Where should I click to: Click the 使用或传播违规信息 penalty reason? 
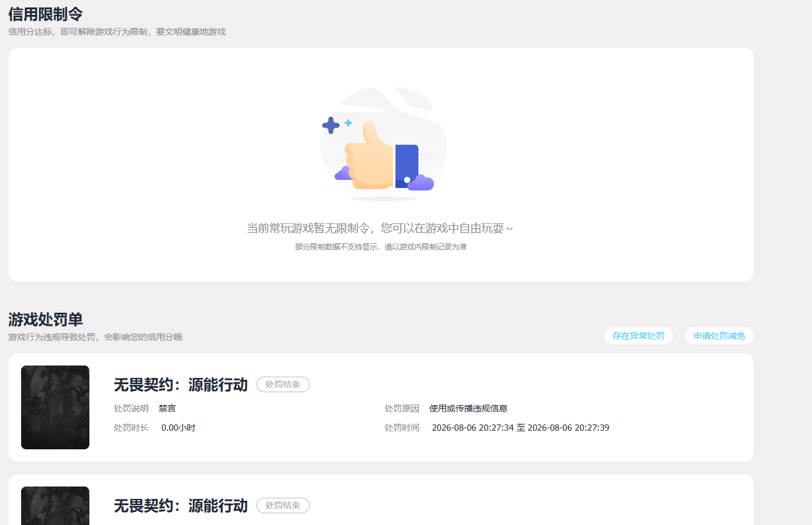[x=468, y=408]
